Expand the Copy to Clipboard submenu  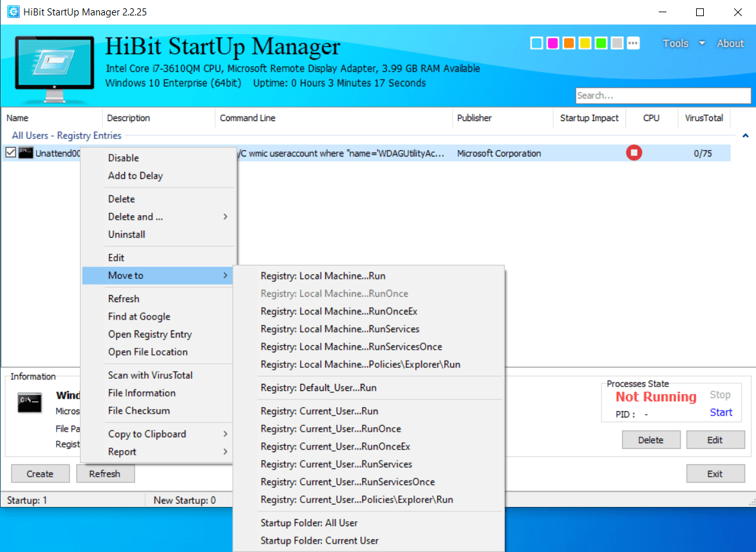coord(157,434)
